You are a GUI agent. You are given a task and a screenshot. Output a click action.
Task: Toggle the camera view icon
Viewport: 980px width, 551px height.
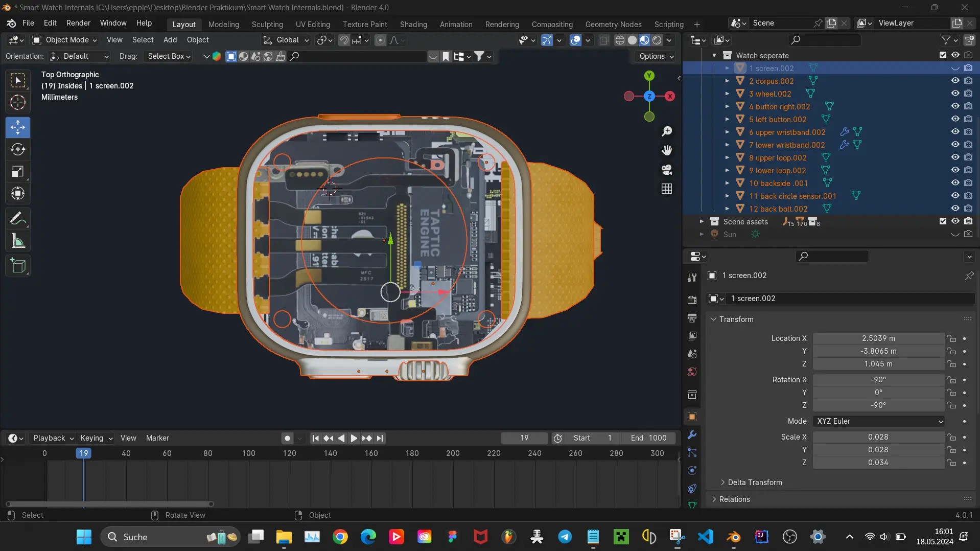tap(667, 169)
